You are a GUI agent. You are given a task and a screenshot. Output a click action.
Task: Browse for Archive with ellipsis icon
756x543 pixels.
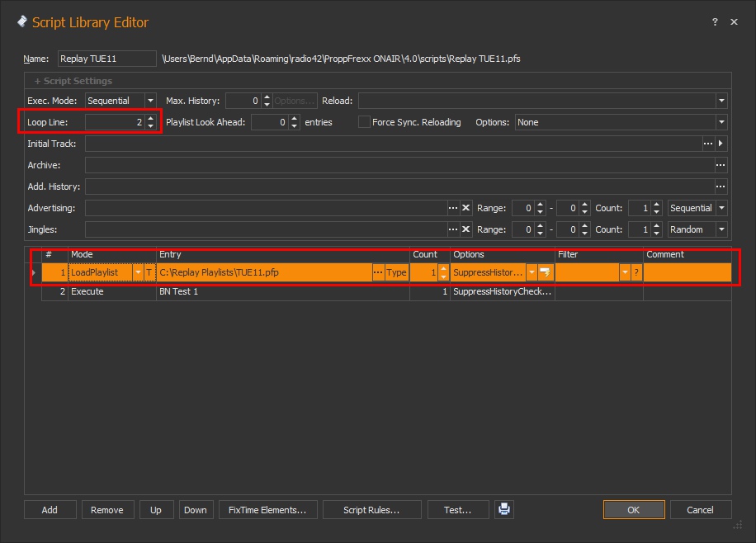tap(721, 165)
